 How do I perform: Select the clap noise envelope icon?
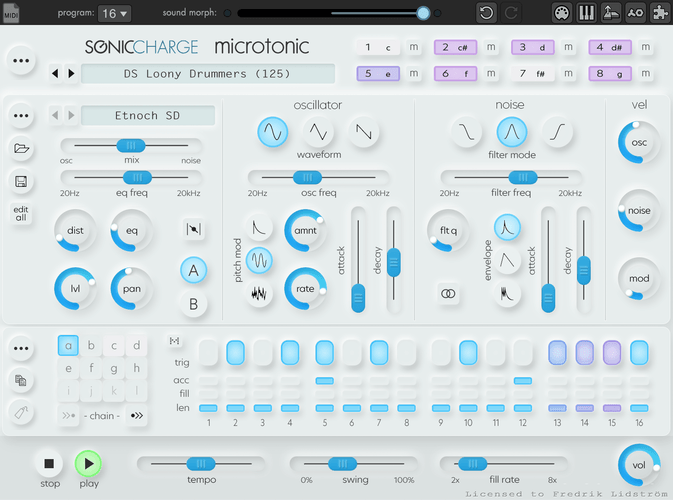click(x=507, y=294)
